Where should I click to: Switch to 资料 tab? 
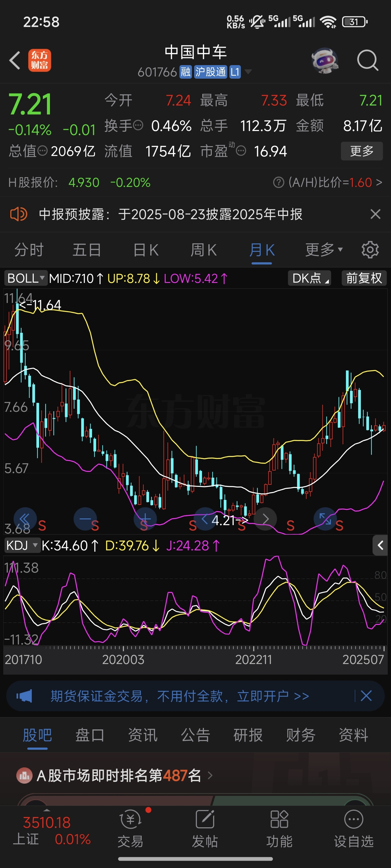coord(353,735)
